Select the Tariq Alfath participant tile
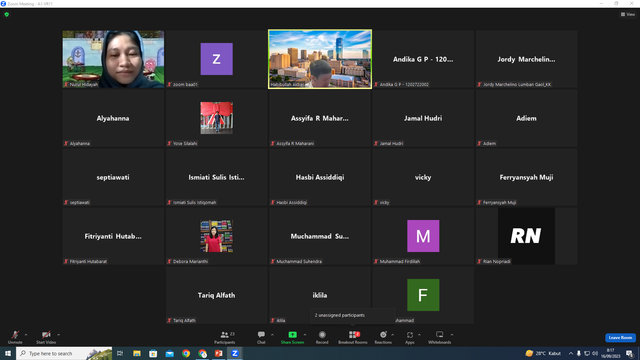640x360 pixels. (x=217, y=295)
